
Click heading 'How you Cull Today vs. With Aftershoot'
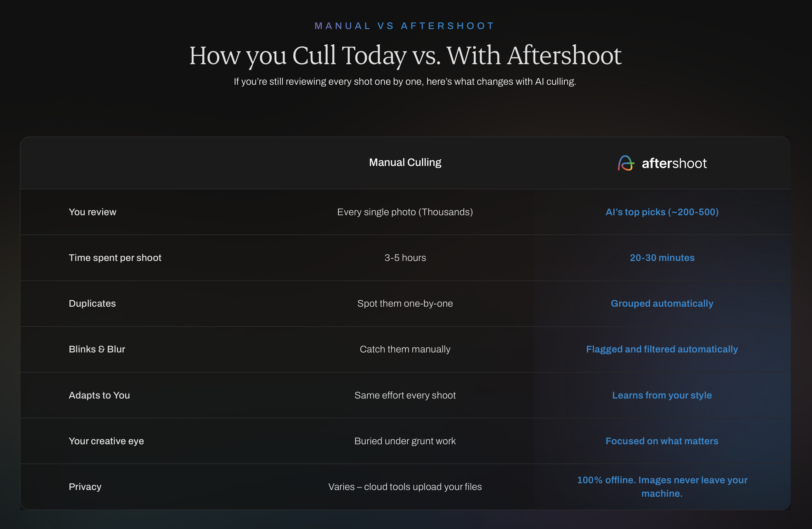click(405, 56)
